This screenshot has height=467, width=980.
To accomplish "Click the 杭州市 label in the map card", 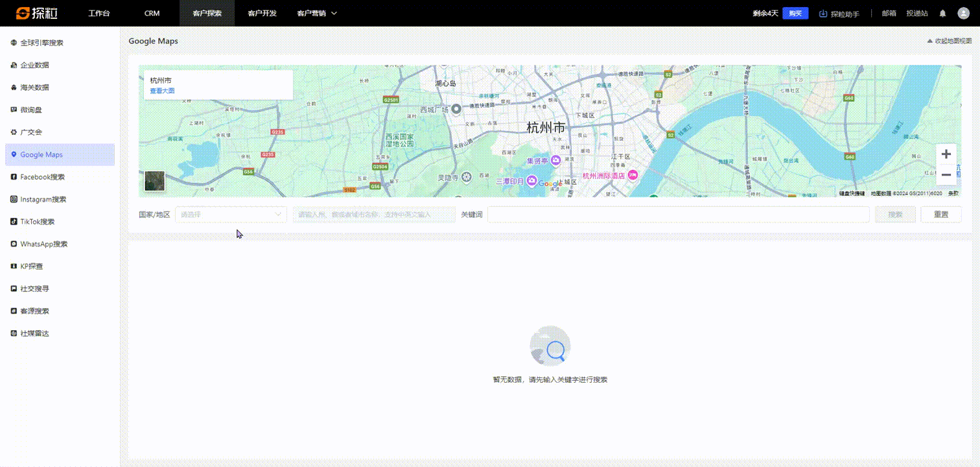I will point(161,80).
